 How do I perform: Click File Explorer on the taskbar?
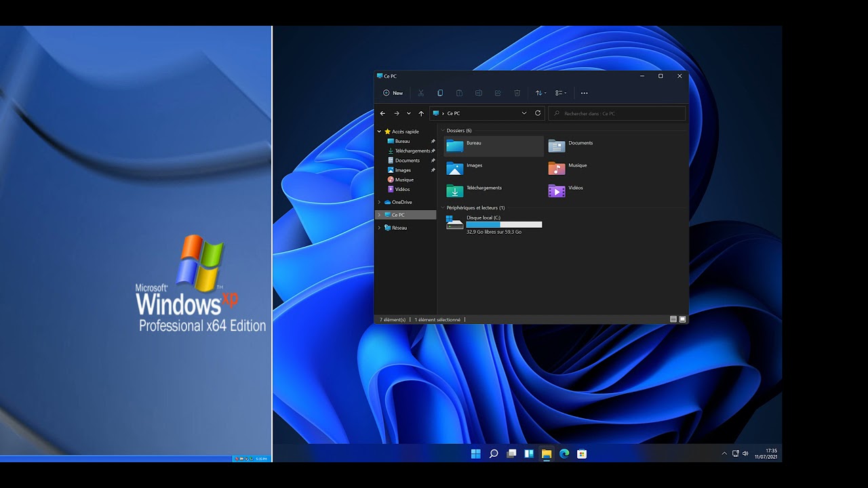(547, 453)
